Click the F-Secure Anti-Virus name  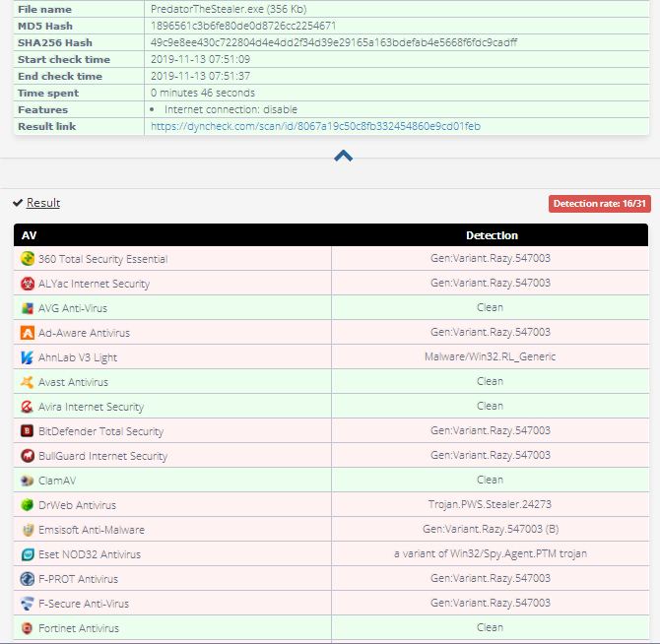click(84, 604)
